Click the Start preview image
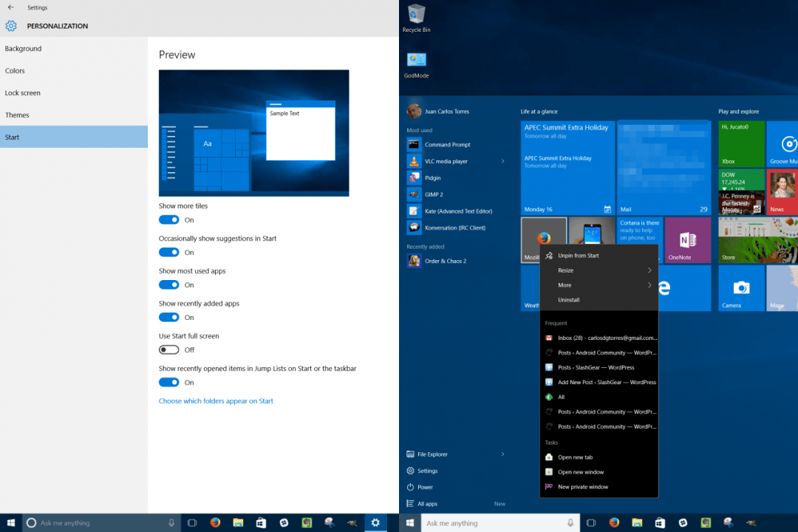 (x=254, y=133)
